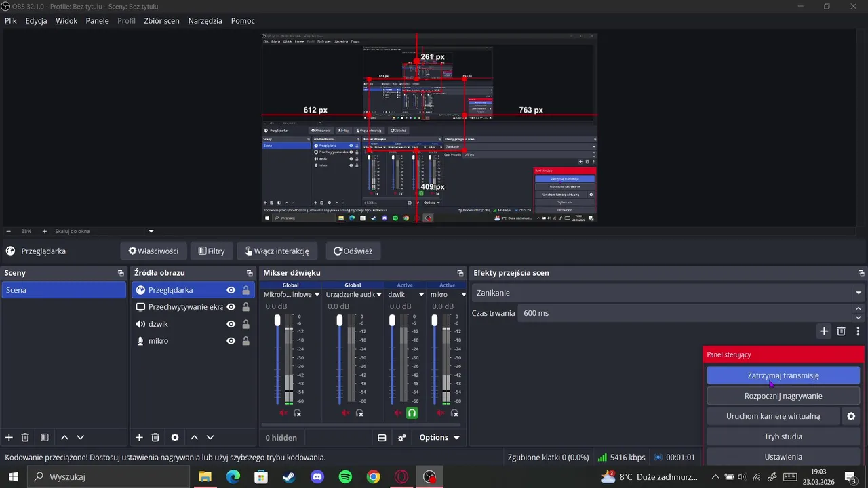Decrease Czas trwania with down arrow
This screenshot has width=868, height=488.
tap(859, 317)
